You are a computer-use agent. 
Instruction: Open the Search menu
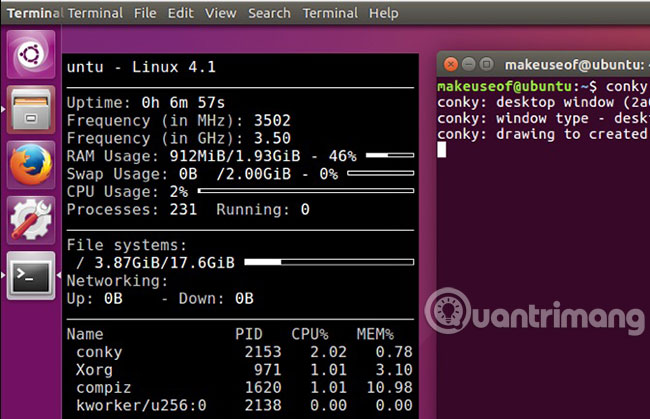[x=269, y=13]
